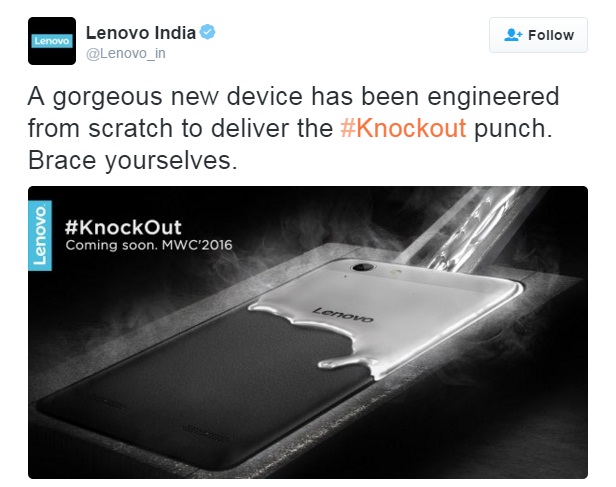Click the vertical Lenovo logo on image
The width and height of the screenshot is (616, 487).
[x=40, y=236]
